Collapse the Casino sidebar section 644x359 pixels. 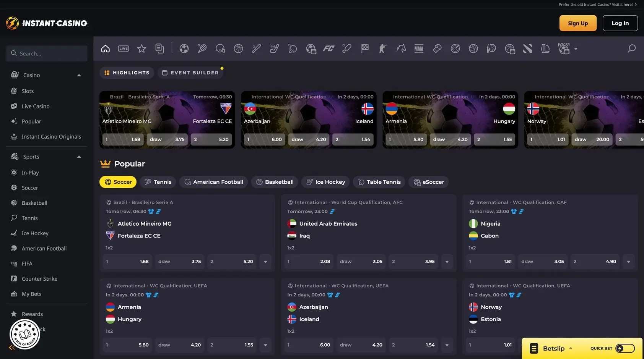tap(79, 75)
